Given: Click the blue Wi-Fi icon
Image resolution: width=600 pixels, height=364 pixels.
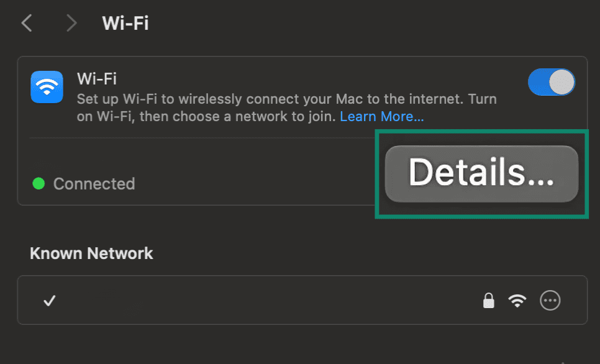Looking at the screenshot, I should pyautogui.click(x=47, y=87).
